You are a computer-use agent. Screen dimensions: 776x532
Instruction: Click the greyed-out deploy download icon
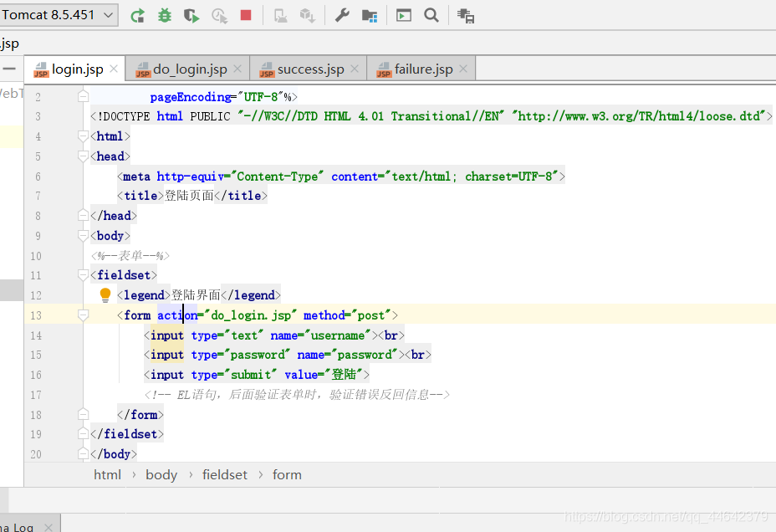point(308,16)
